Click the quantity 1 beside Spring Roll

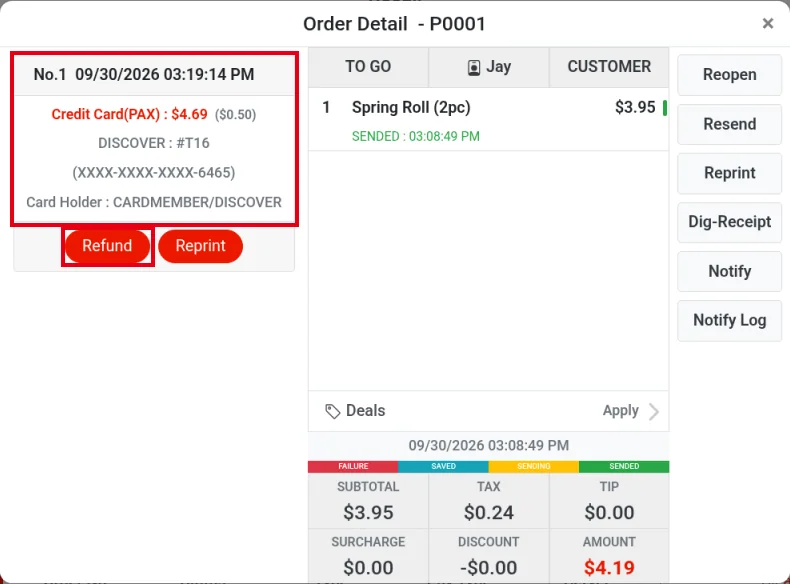(x=326, y=107)
